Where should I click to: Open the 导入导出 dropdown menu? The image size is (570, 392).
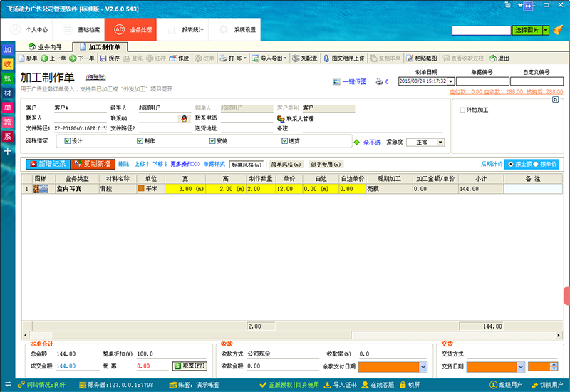[x=270, y=58]
